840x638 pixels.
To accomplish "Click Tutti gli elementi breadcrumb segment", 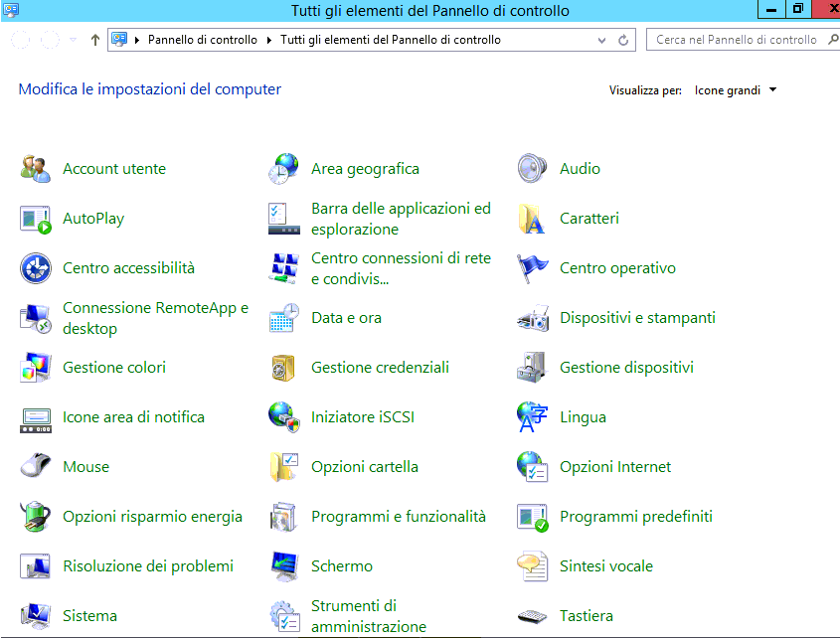I will pos(391,40).
